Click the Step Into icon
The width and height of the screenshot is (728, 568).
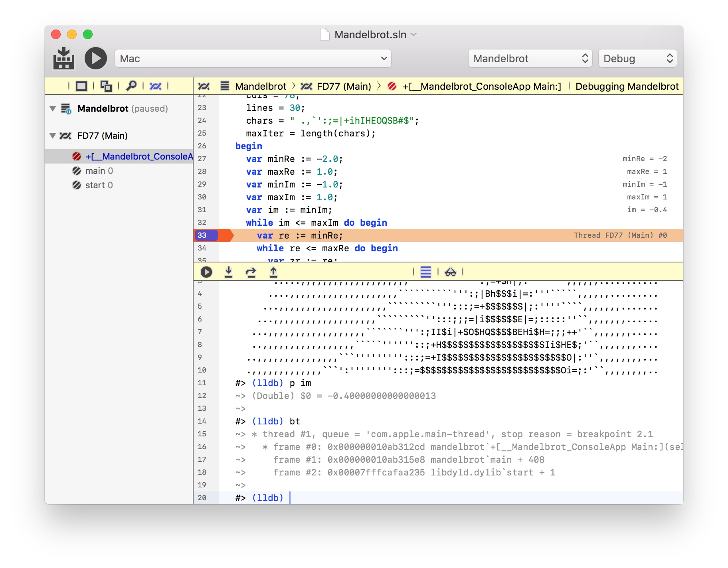pyautogui.click(x=229, y=272)
